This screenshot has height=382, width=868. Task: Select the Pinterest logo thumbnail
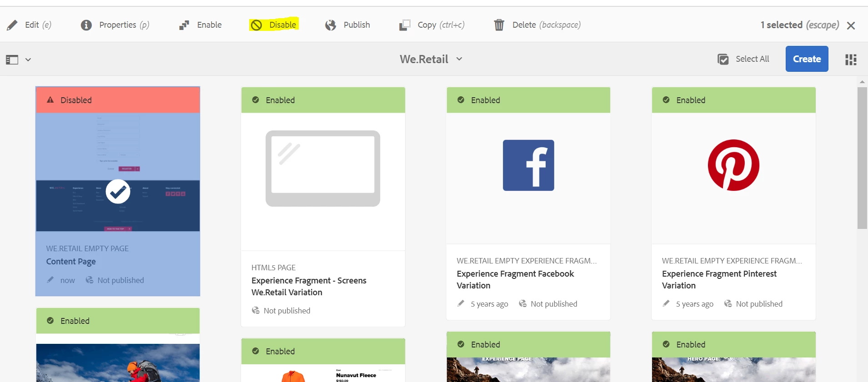coord(733,165)
